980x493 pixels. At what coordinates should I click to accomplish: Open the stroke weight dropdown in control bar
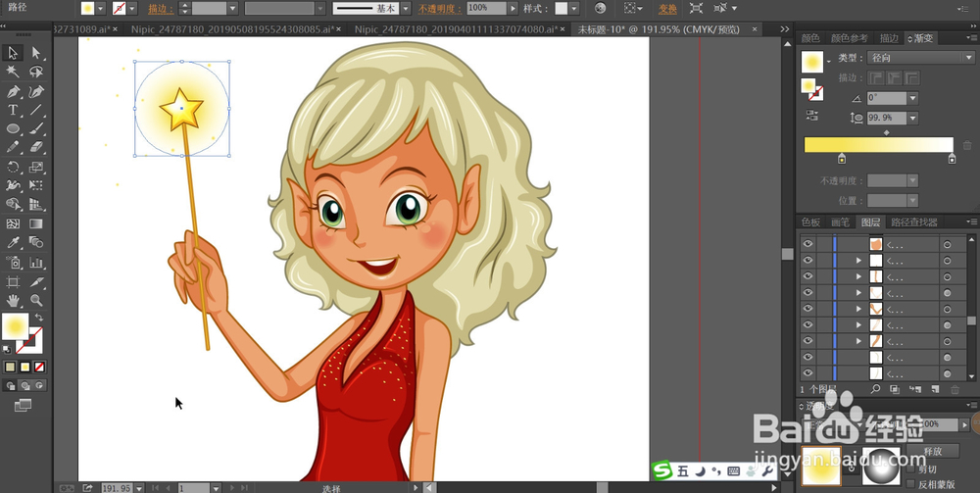(x=232, y=8)
